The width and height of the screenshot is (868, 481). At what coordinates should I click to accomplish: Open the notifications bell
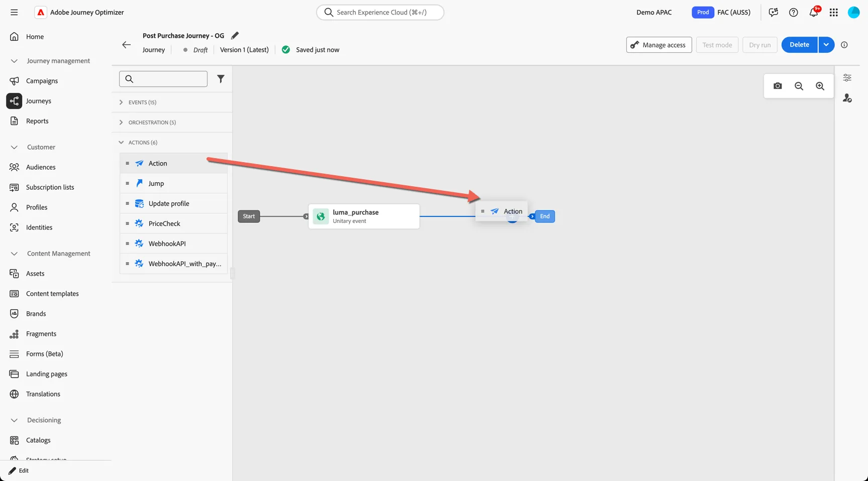tap(814, 13)
